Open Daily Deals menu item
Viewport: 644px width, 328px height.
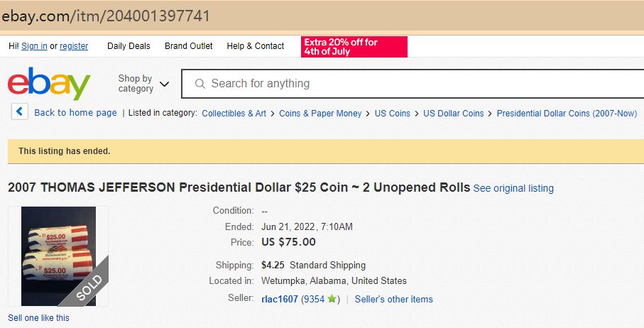pyautogui.click(x=129, y=46)
